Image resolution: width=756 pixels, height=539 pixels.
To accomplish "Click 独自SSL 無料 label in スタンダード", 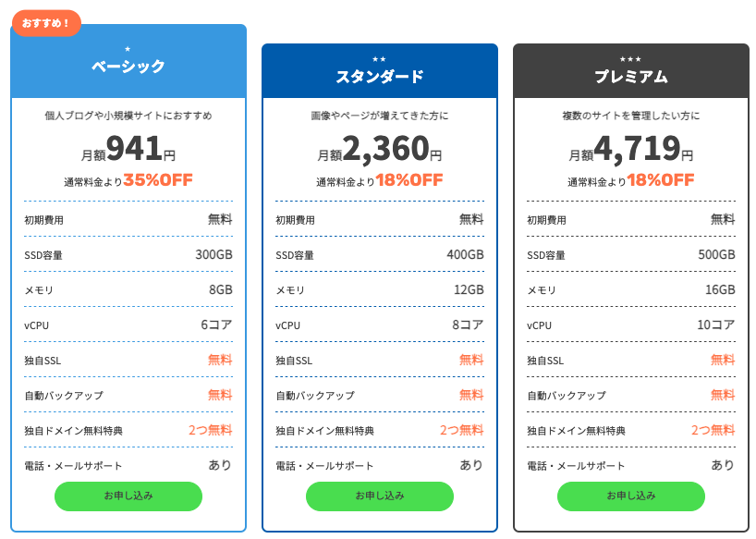I will [x=471, y=360].
